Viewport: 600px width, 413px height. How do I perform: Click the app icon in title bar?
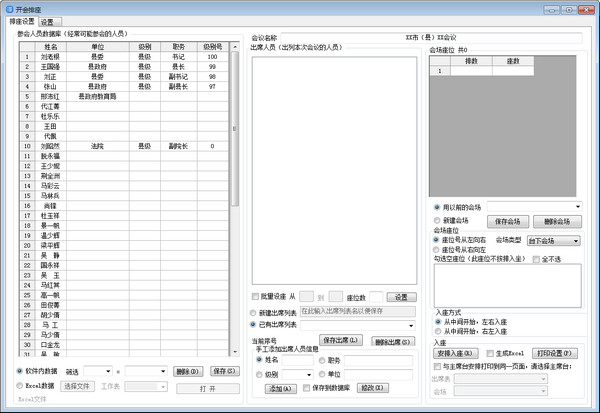pyautogui.click(x=9, y=7)
